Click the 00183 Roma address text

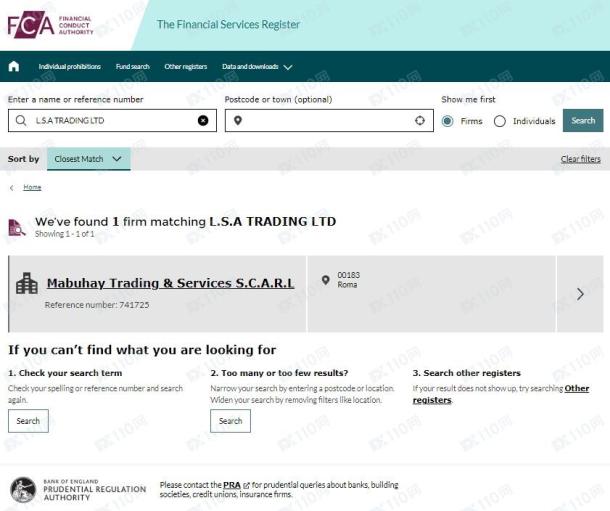pos(349,280)
